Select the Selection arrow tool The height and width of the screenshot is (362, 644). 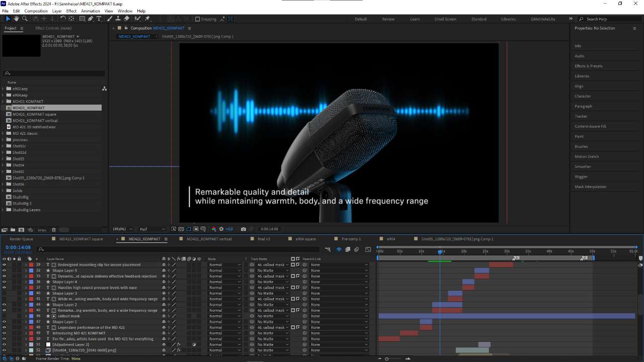[x=8, y=19]
